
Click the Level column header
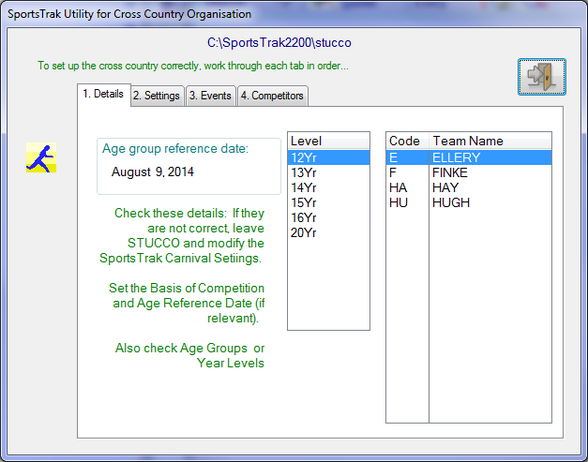328,141
